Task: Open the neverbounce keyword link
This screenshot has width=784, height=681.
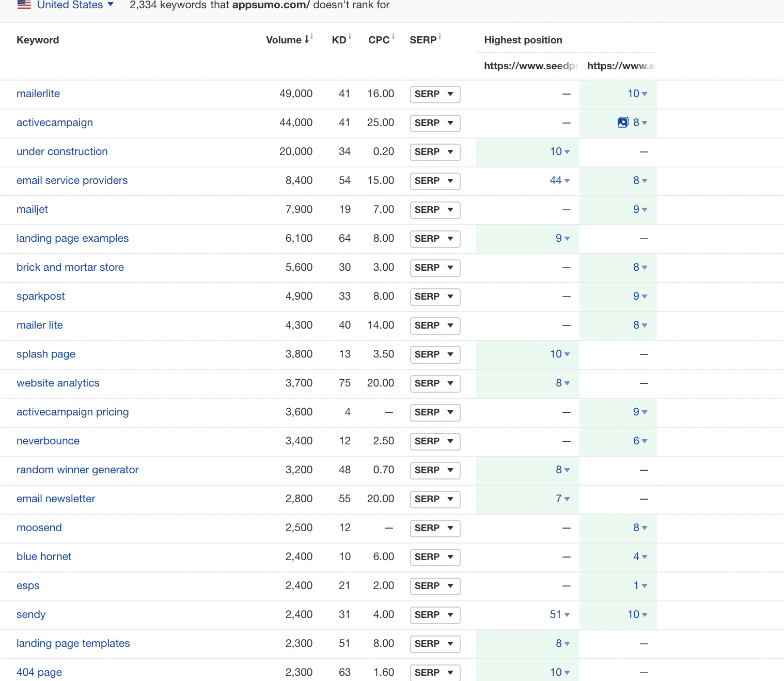Action: pos(48,441)
